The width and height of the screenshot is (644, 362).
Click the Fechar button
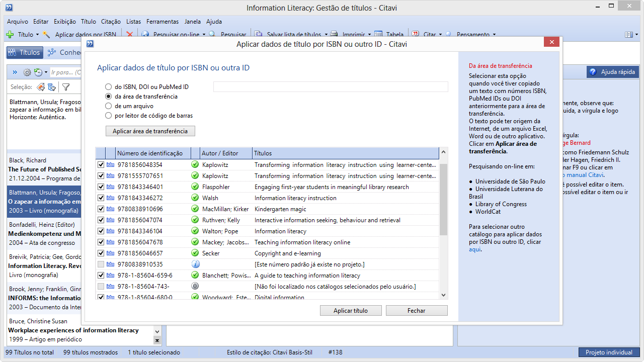click(x=417, y=311)
